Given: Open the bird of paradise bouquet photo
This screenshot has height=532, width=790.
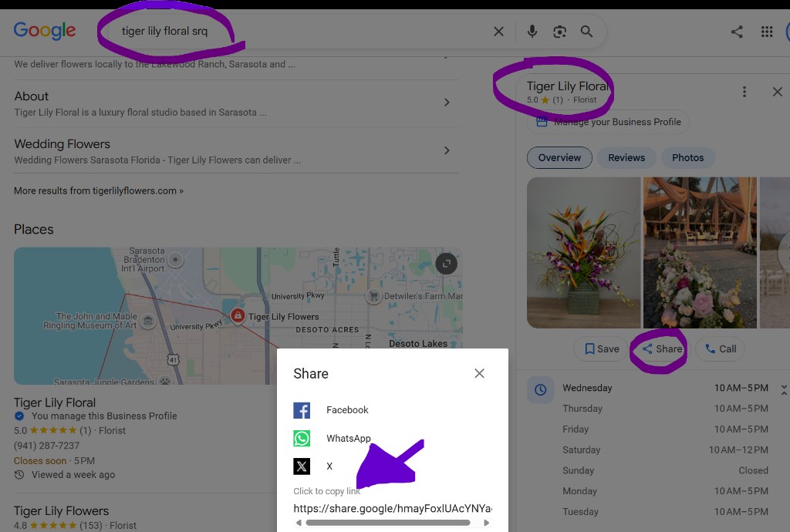Looking at the screenshot, I should point(583,253).
